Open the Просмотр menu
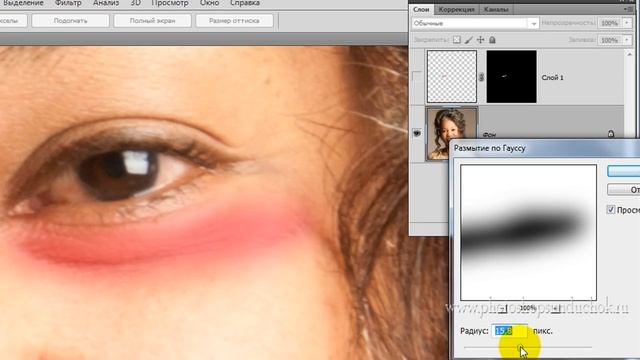The image size is (640, 360). coord(170,3)
